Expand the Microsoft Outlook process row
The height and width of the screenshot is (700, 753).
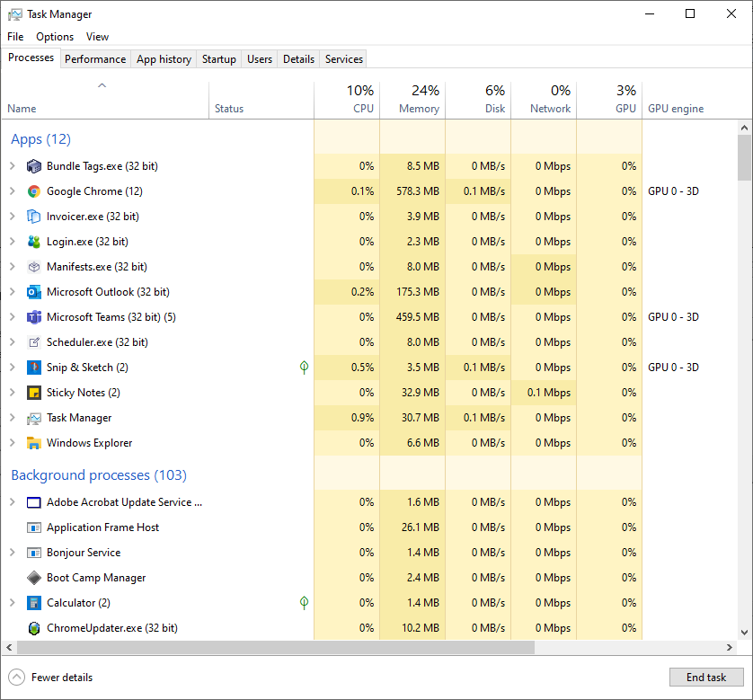click(13, 292)
